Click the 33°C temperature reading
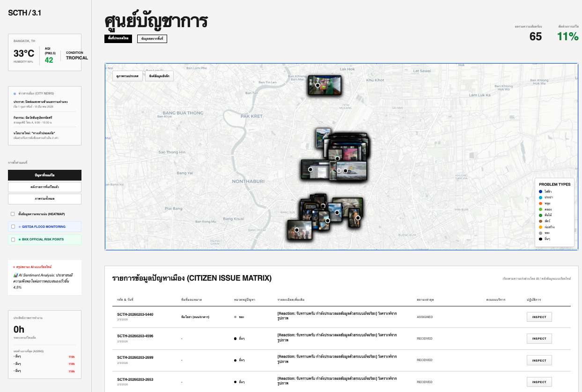 coord(23,54)
